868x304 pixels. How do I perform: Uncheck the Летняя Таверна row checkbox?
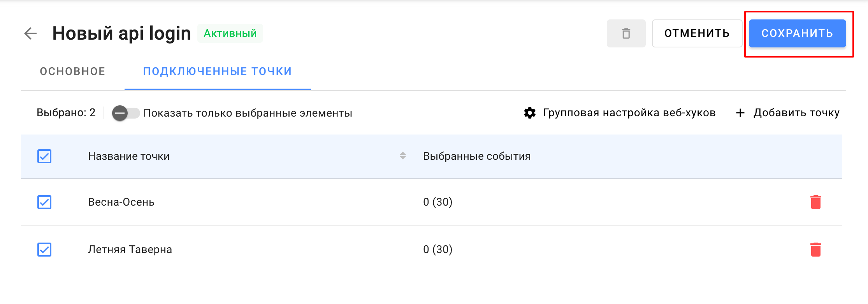click(x=44, y=250)
